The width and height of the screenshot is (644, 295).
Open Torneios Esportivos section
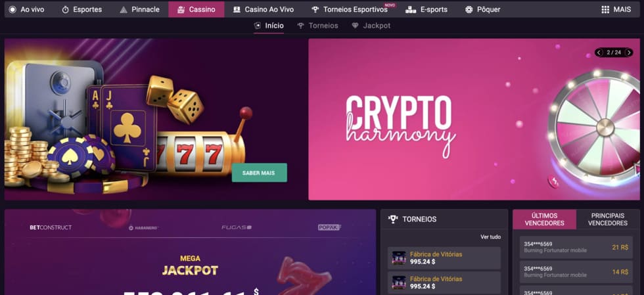(350, 9)
